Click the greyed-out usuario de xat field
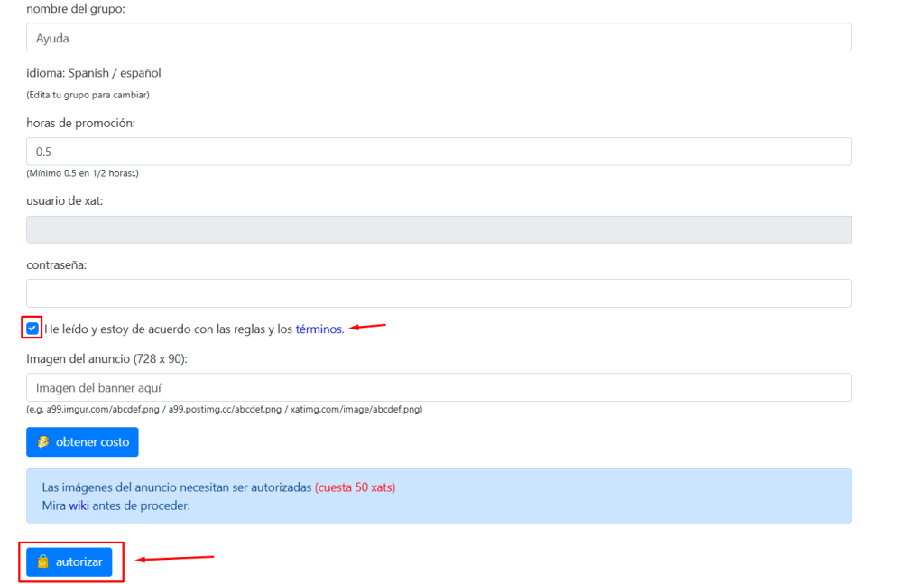Image resolution: width=924 pixels, height=584 pixels. 439,229
